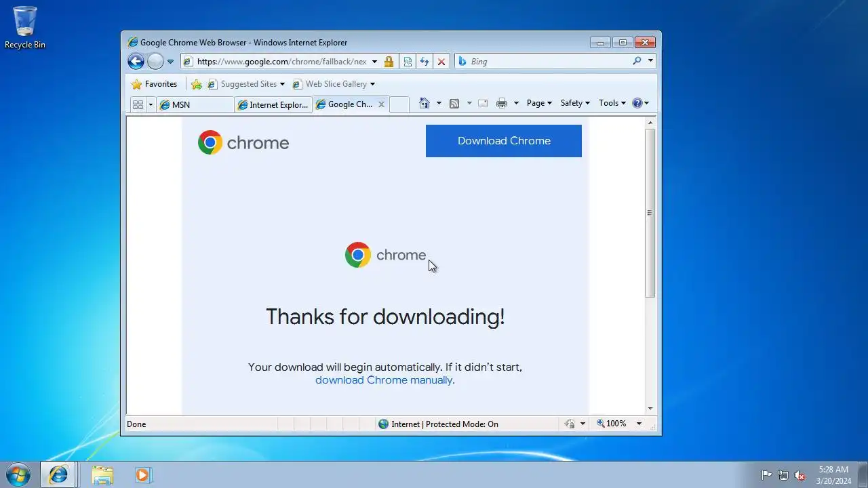Open the Suggested Sites dropdown

click(247, 84)
